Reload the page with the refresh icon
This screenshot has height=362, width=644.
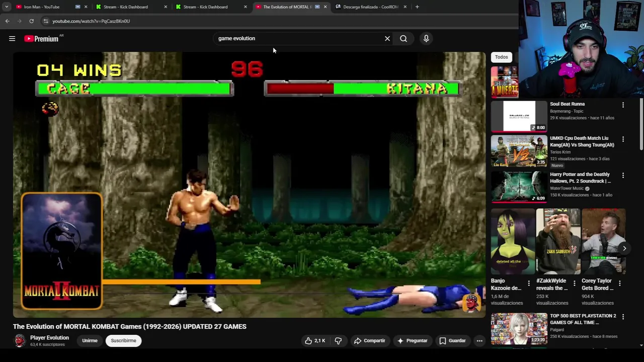pyautogui.click(x=31, y=21)
